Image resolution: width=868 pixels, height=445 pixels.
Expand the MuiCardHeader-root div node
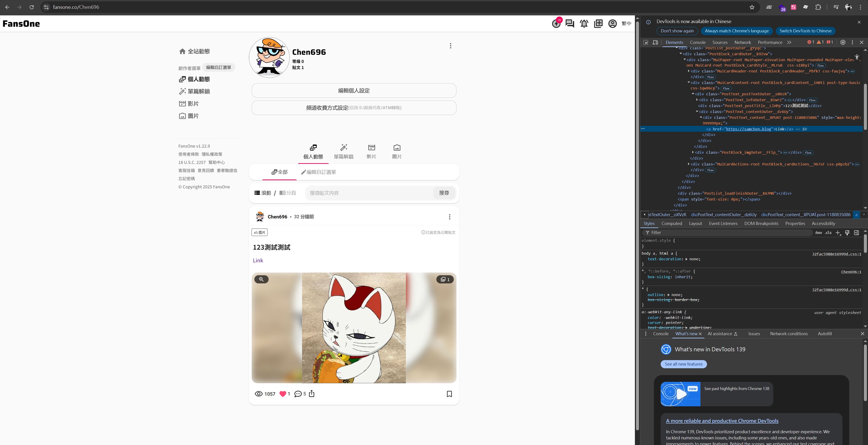point(688,71)
